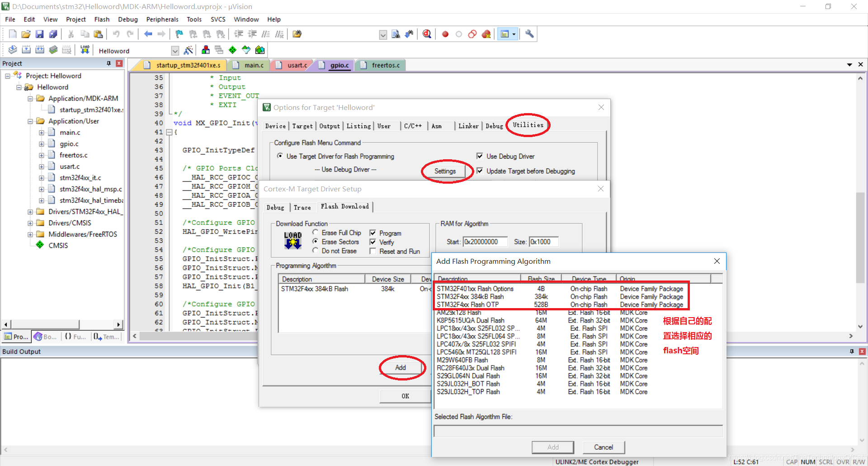Navigate backwards with blue left arrow
The image size is (868, 466).
tap(148, 34)
